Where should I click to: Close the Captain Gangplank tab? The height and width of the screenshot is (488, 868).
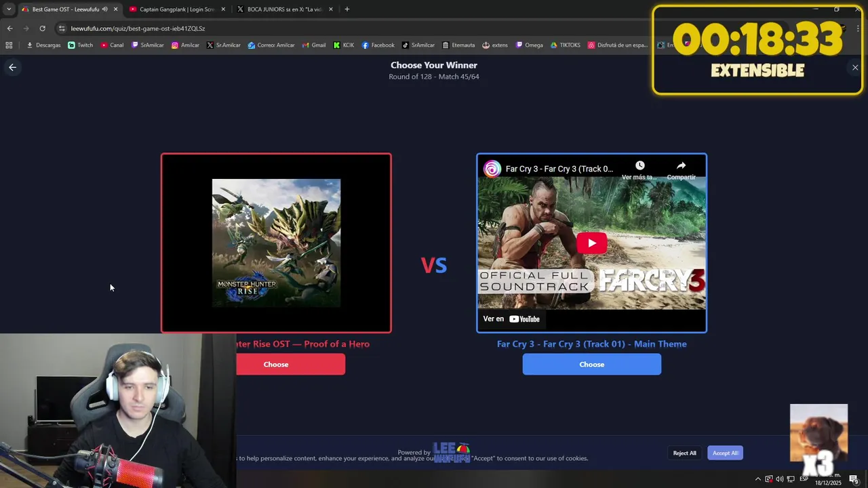coord(223,9)
